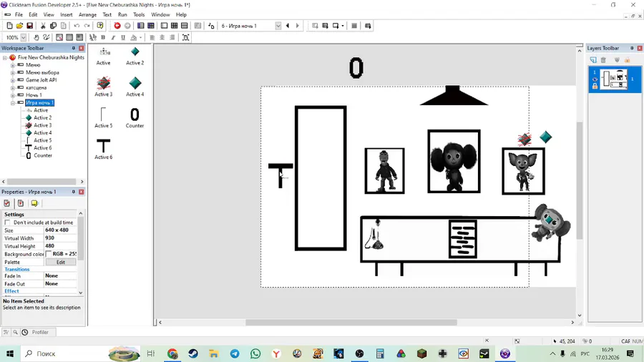
Task: Pin the Layers Toolbar panel
Action: (632, 48)
